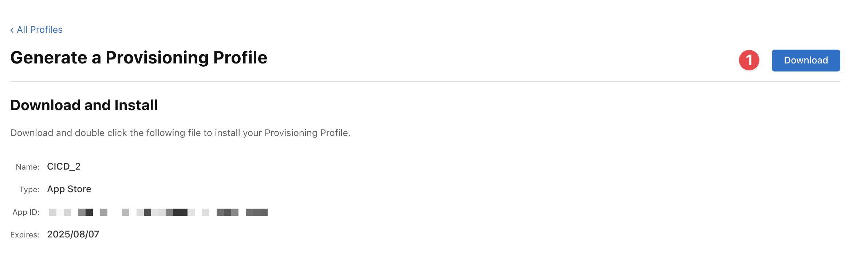Click the Generate a Provisioning Profile heading
This screenshot has height=275, width=868.
pos(138,58)
